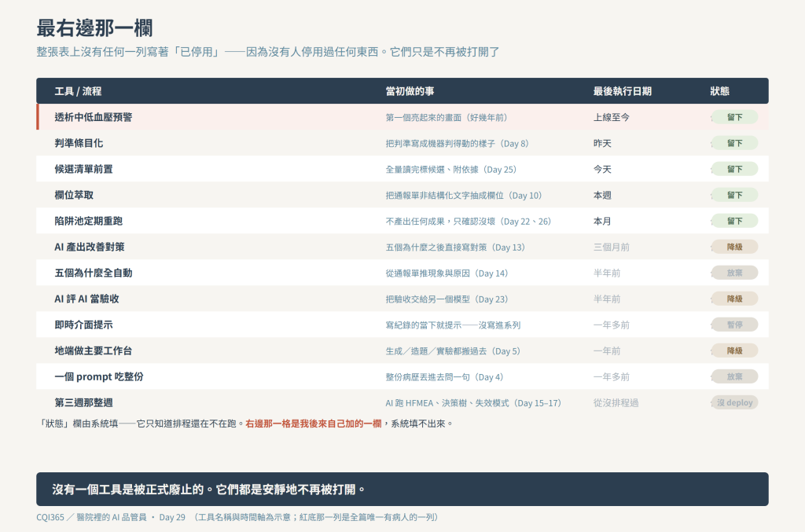The height and width of the screenshot is (532, 805).
Task: Select the 陷阱池定期重跑 row name
Action: (x=88, y=221)
